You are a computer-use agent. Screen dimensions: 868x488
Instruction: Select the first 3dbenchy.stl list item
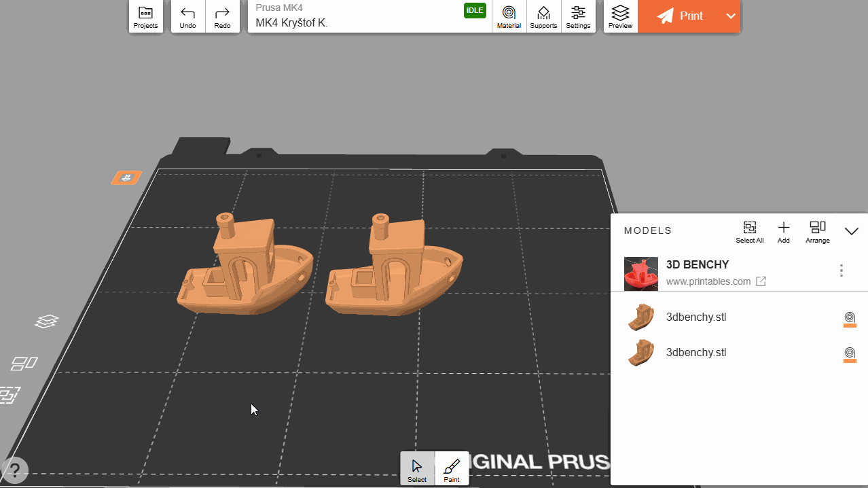[x=696, y=317]
